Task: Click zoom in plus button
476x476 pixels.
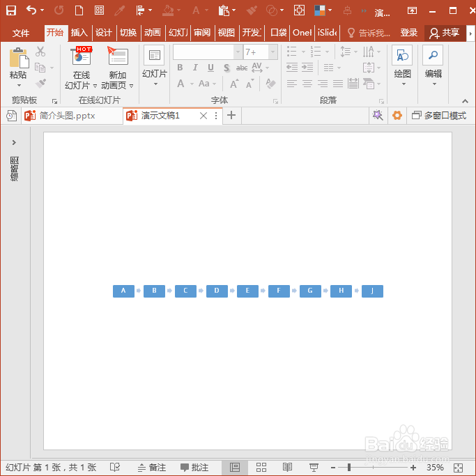Action: (413, 468)
